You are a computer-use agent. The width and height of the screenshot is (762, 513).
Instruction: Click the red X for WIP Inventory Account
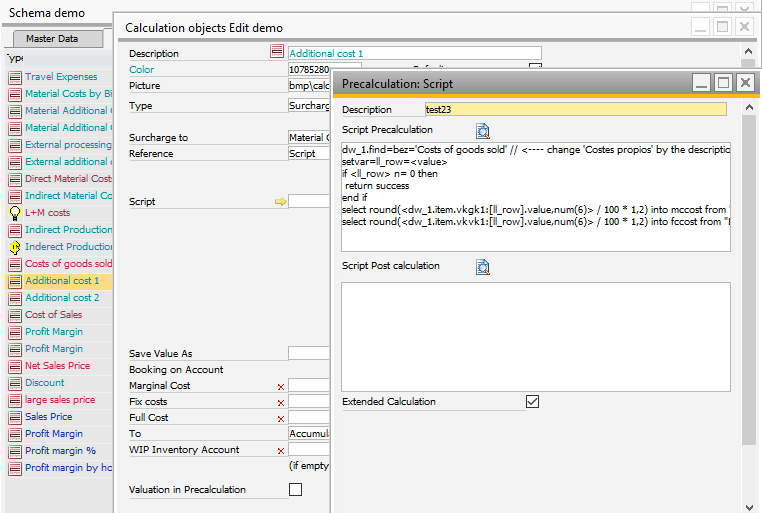(280, 451)
